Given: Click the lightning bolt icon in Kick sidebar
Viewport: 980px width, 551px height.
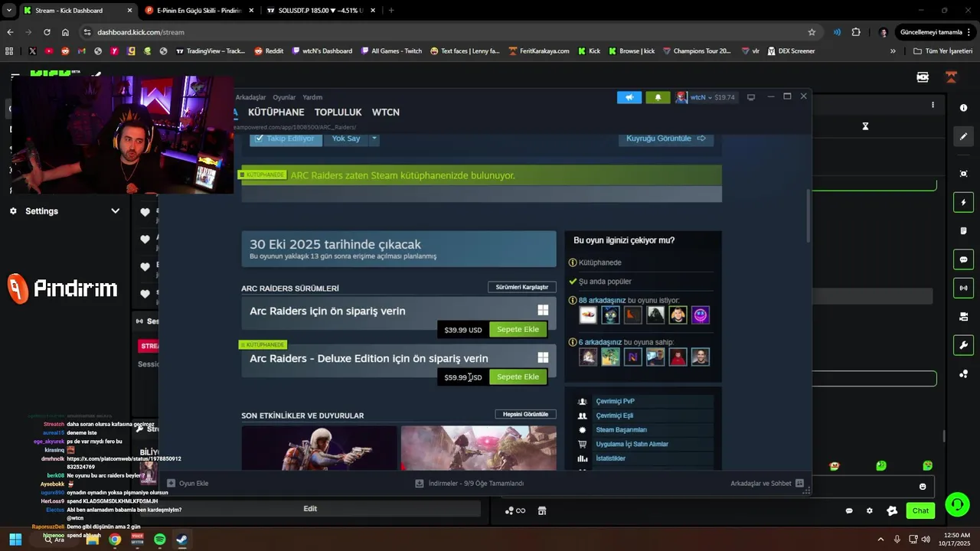Looking at the screenshot, I should point(963,202).
